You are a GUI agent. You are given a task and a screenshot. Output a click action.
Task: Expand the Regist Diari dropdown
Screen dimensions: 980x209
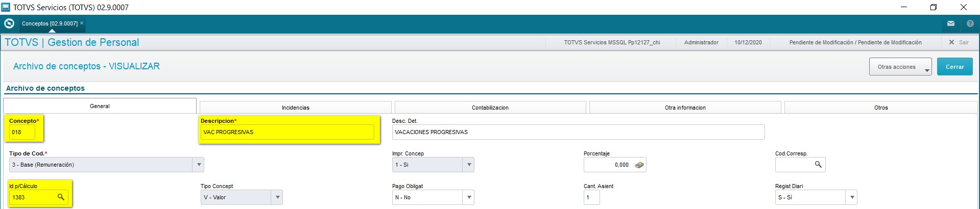coord(851,197)
